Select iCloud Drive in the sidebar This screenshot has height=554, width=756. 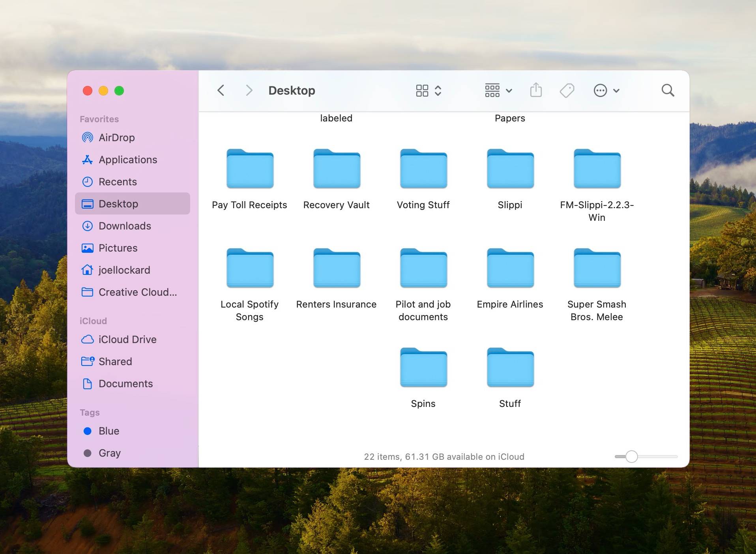[x=127, y=339]
